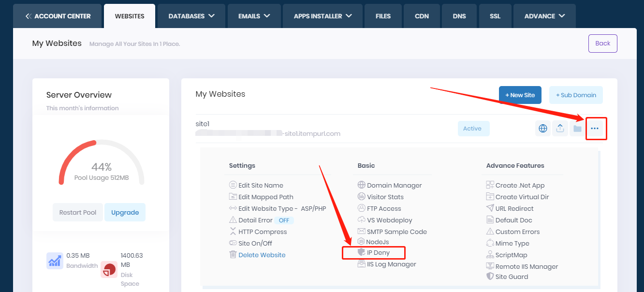Expand the Emails dropdown menu
Viewport: 644px width, 292px height.
click(254, 16)
